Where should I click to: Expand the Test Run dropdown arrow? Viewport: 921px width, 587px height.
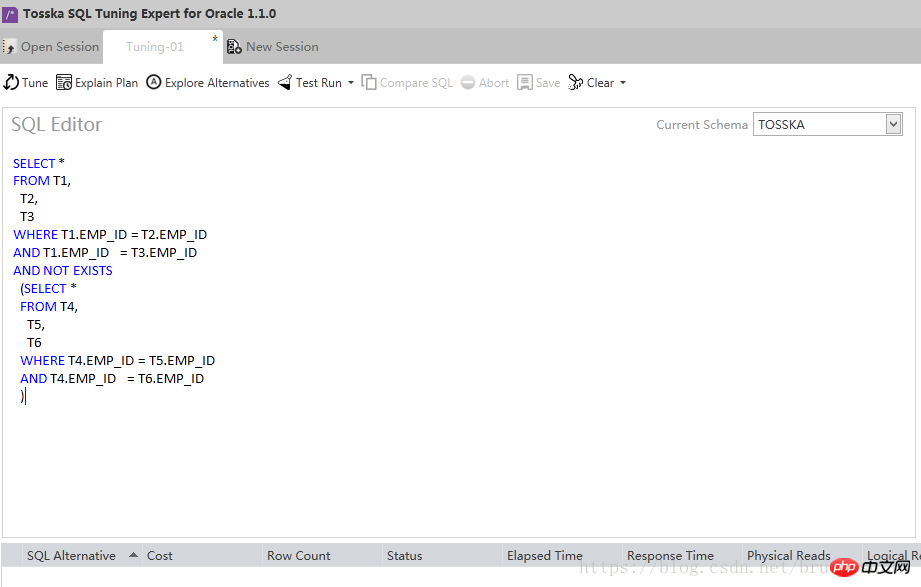pos(351,83)
